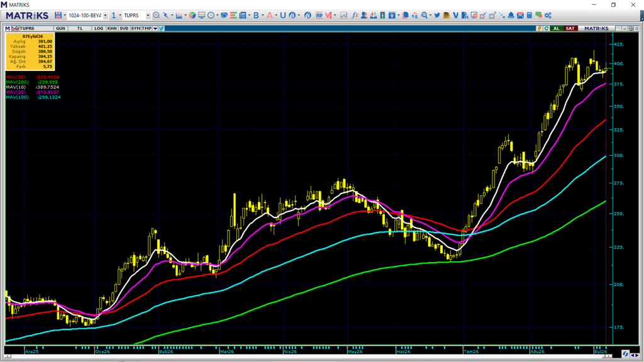This screenshot has height=362, width=644.
Task: Click the red letter M icon
Action: click(x=328, y=15)
